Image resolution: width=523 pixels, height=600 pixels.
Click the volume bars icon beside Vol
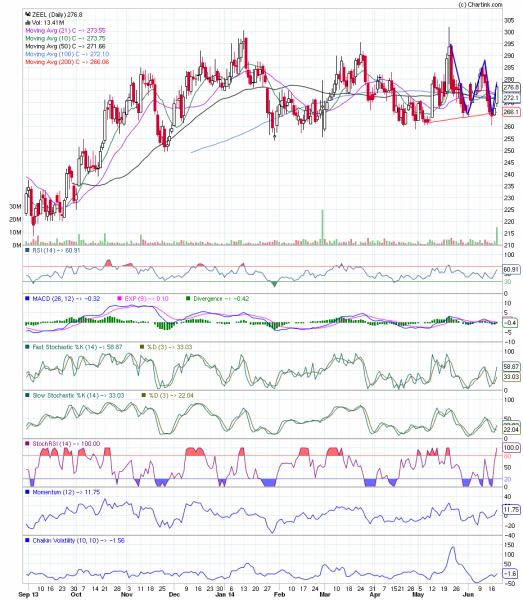tap(28, 23)
